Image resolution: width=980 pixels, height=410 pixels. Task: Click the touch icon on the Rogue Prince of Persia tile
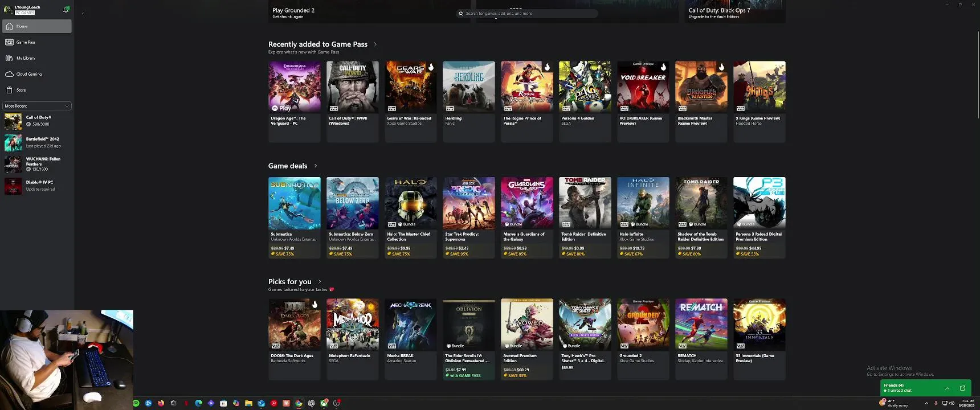(548, 67)
